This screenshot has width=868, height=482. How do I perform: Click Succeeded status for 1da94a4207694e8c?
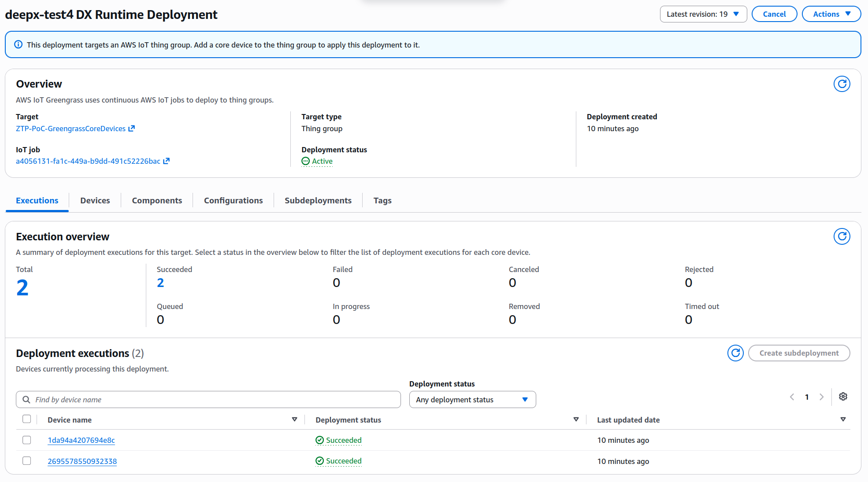click(344, 440)
